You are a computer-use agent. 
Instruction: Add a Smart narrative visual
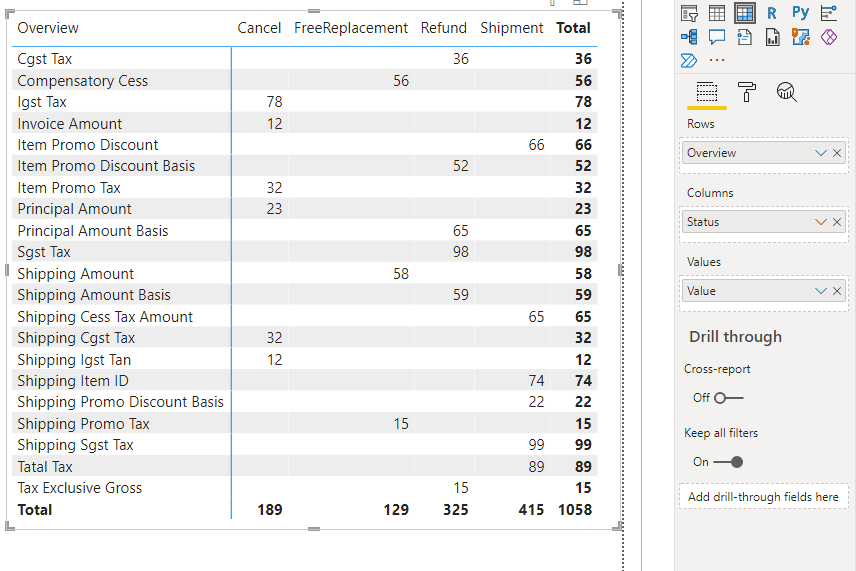[x=745, y=37]
